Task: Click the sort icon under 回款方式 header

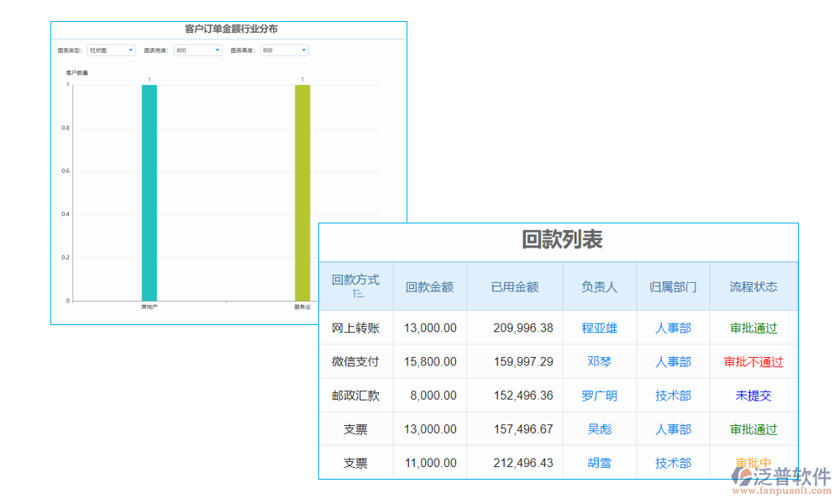Action: [357, 296]
